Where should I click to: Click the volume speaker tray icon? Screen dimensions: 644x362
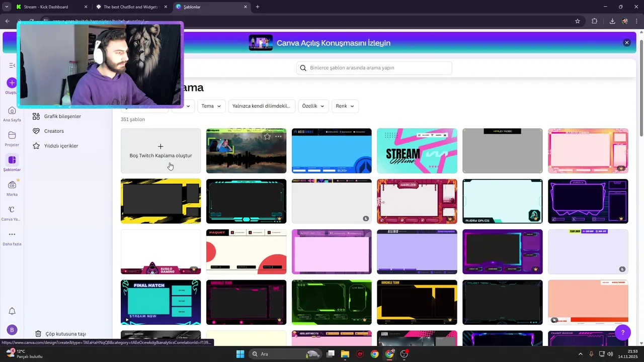point(610,354)
